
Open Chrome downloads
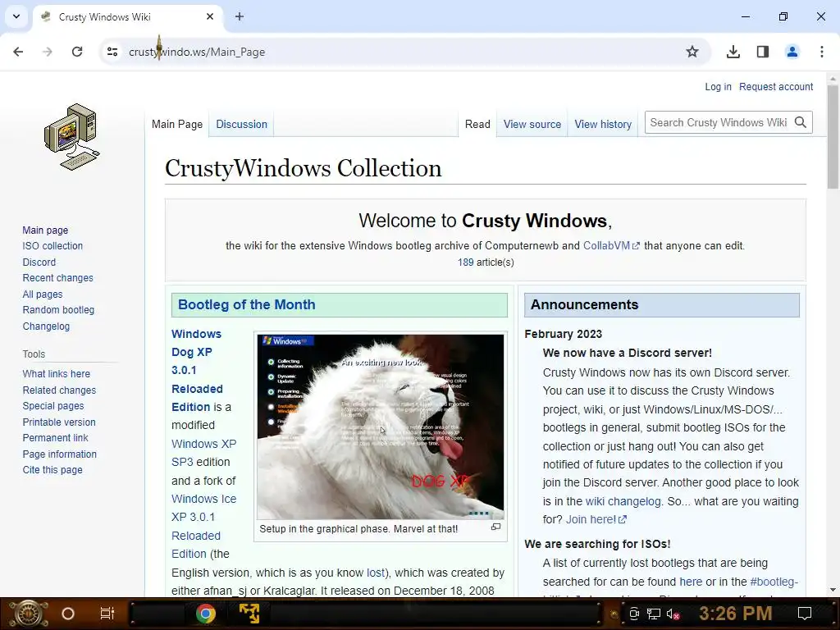tap(733, 52)
